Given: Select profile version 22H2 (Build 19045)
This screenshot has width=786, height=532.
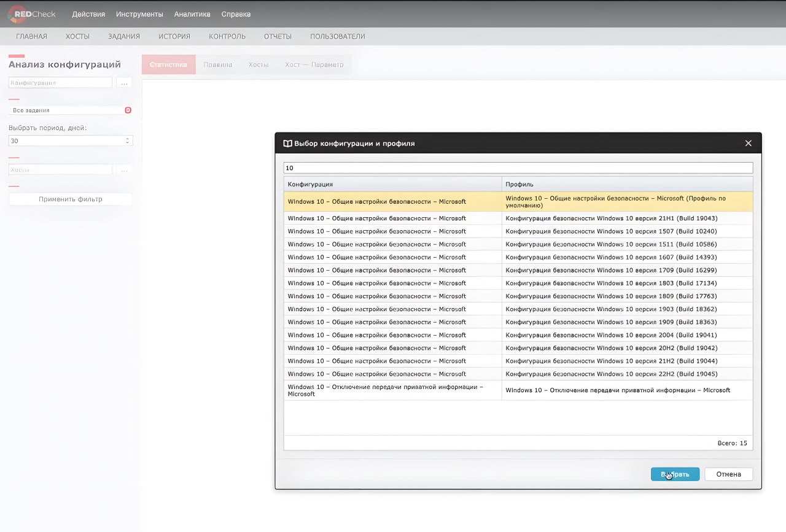Looking at the screenshot, I should click(518, 374).
